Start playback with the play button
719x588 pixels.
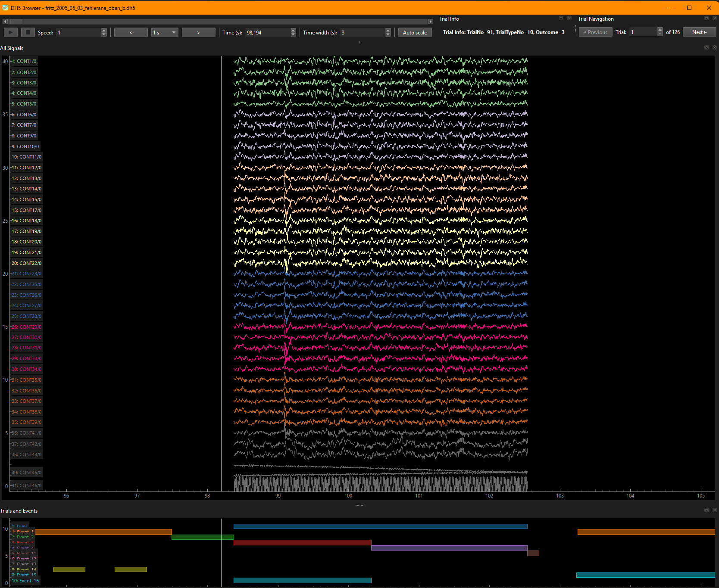[10, 32]
